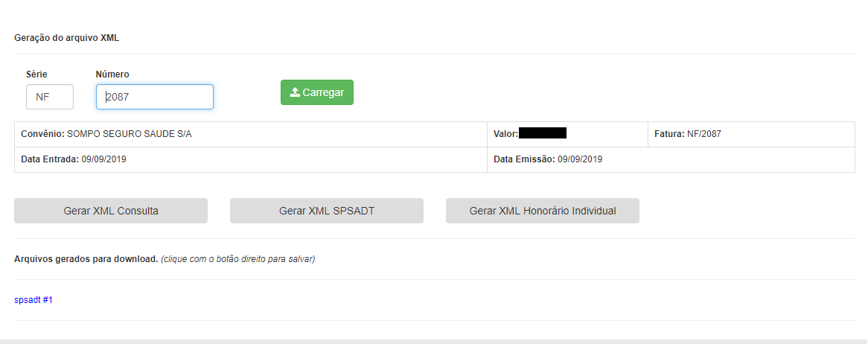Click the Série field label

tap(36, 74)
